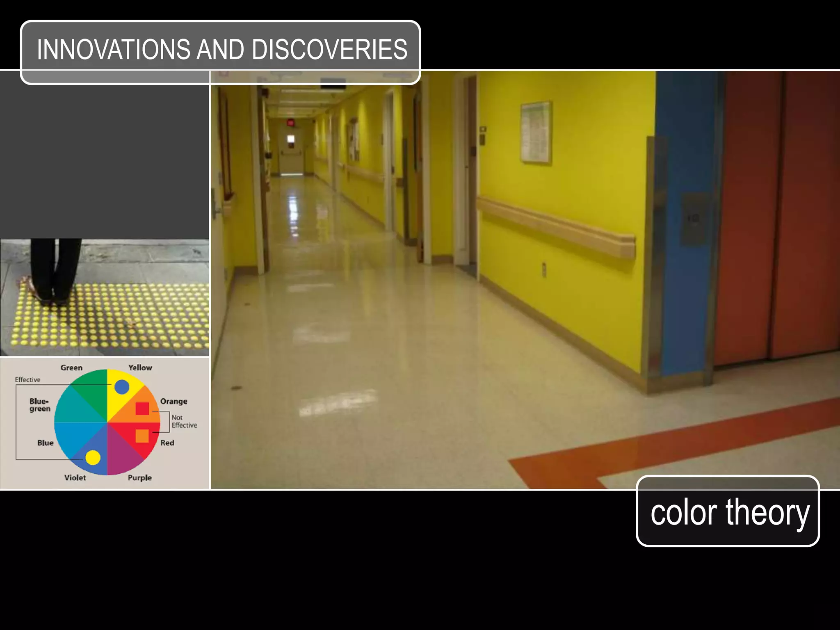Click the 'INNOVATIONS AND DISCOVERIES' title

tap(222, 50)
